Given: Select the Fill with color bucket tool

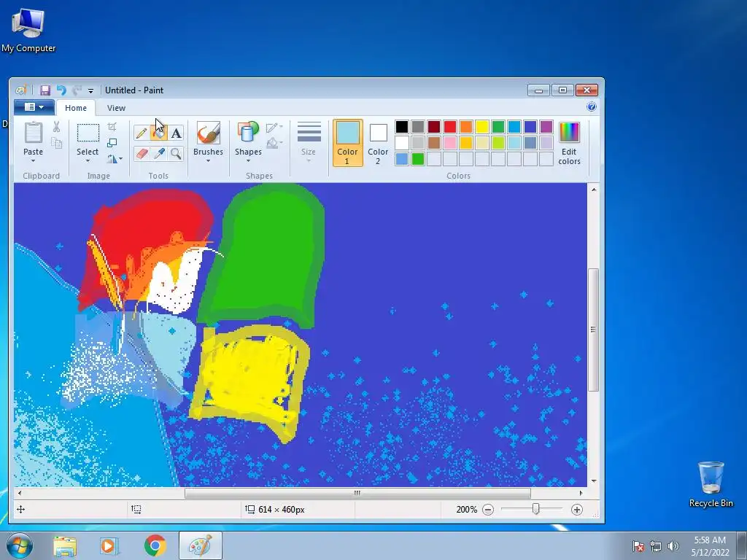Looking at the screenshot, I should pyautogui.click(x=159, y=133).
